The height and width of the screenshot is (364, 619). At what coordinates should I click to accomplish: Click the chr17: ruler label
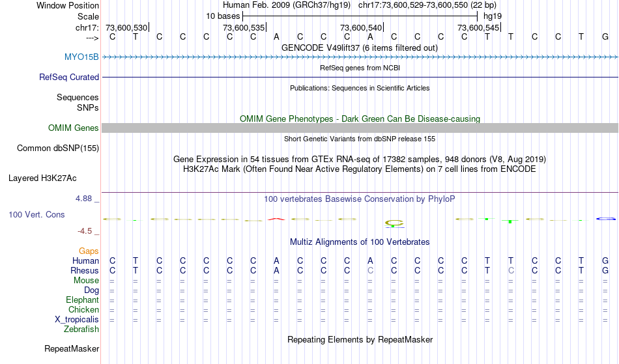pyautogui.click(x=87, y=27)
